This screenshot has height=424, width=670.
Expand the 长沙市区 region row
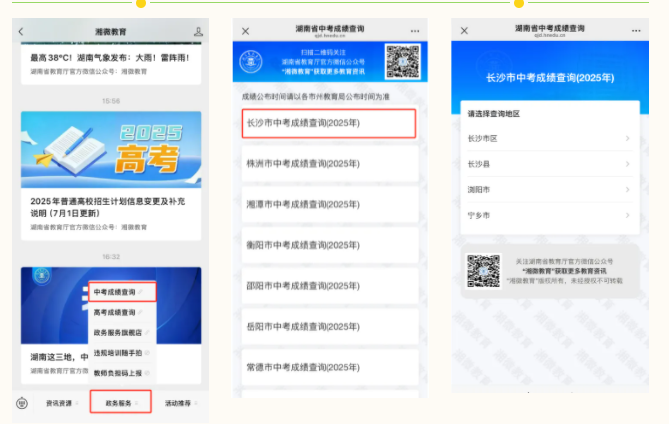(x=547, y=138)
